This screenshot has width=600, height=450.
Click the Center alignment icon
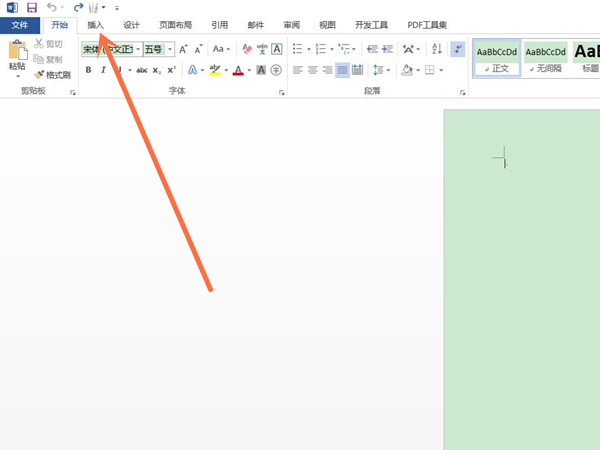pyautogui.click(x=313, y=70)
